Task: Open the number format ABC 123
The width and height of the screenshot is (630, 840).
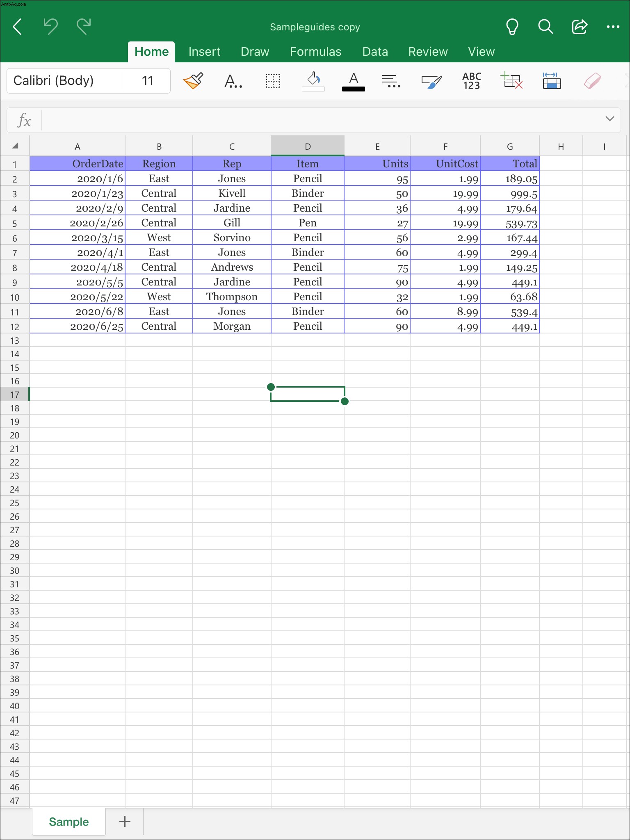Action: pos(472,81)
